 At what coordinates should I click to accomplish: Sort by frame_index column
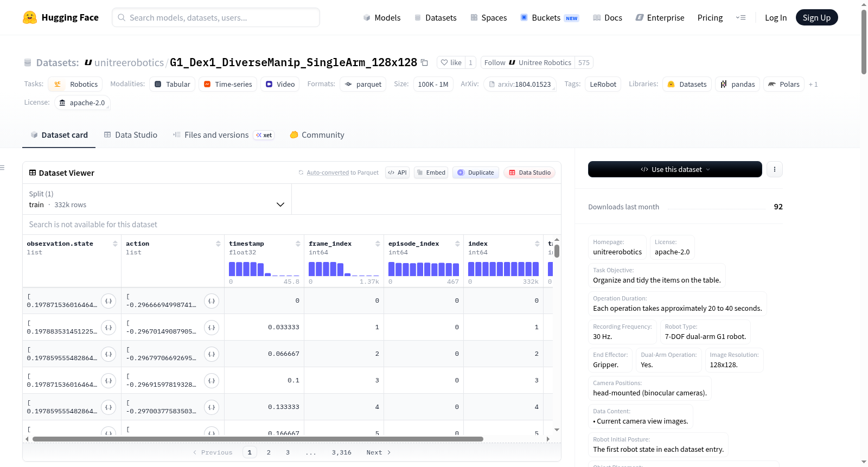click(378, 244)
